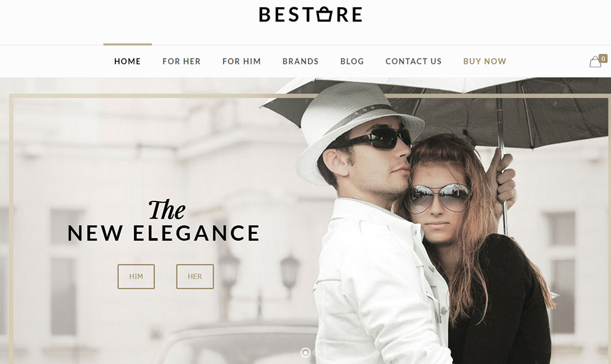
Task: Open the FOR HIM menu
Action: pyautogui.click(x=241, y=61)
